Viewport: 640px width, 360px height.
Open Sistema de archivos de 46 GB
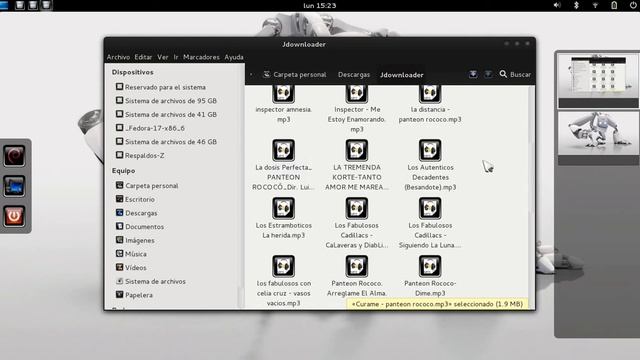click(x=166, y=142)
